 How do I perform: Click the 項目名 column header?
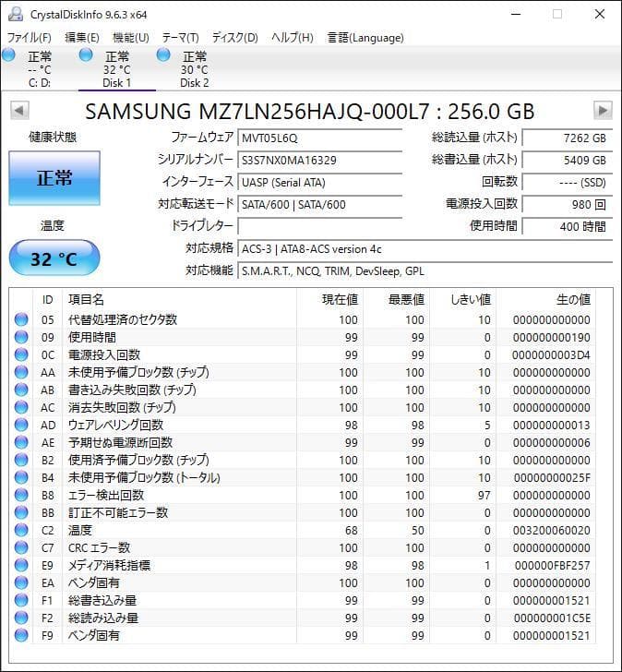179,300
